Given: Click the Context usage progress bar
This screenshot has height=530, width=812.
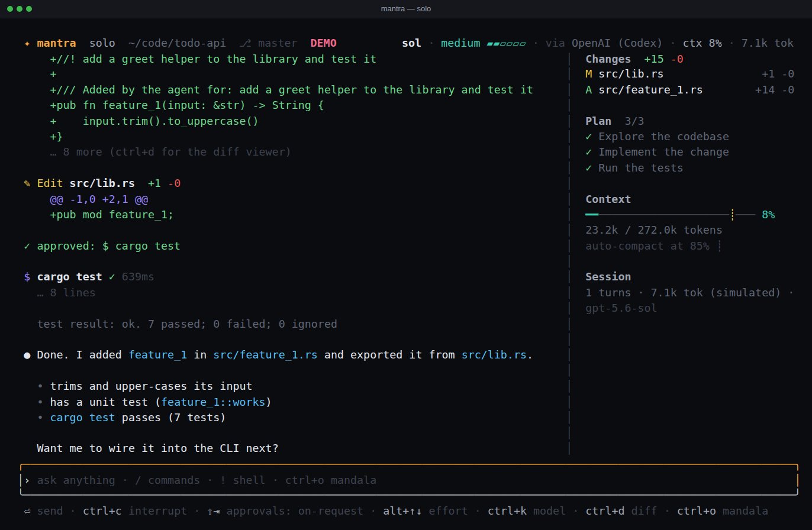Looking at the screenshot, I should (x=670, y=214).
